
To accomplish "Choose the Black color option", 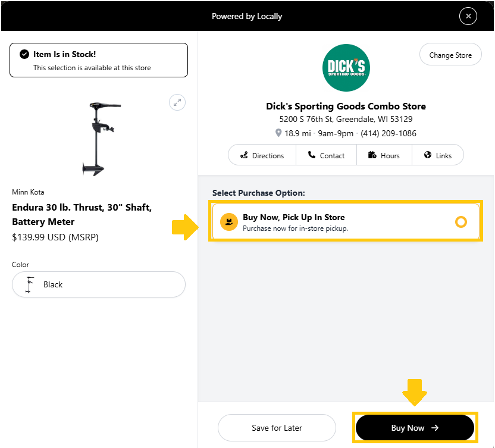I will pyautogui.click(x=99, y=284).
